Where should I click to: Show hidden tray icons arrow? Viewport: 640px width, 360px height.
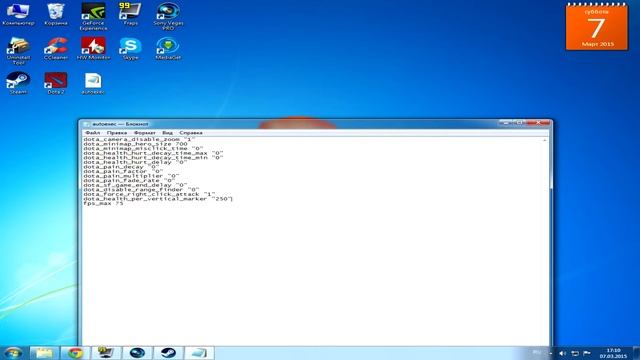[x=551, y=353]
